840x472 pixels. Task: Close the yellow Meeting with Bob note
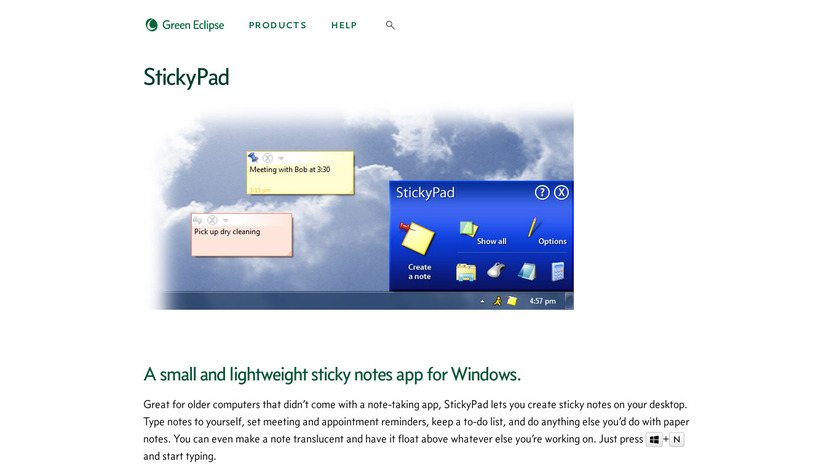(267, 158)
